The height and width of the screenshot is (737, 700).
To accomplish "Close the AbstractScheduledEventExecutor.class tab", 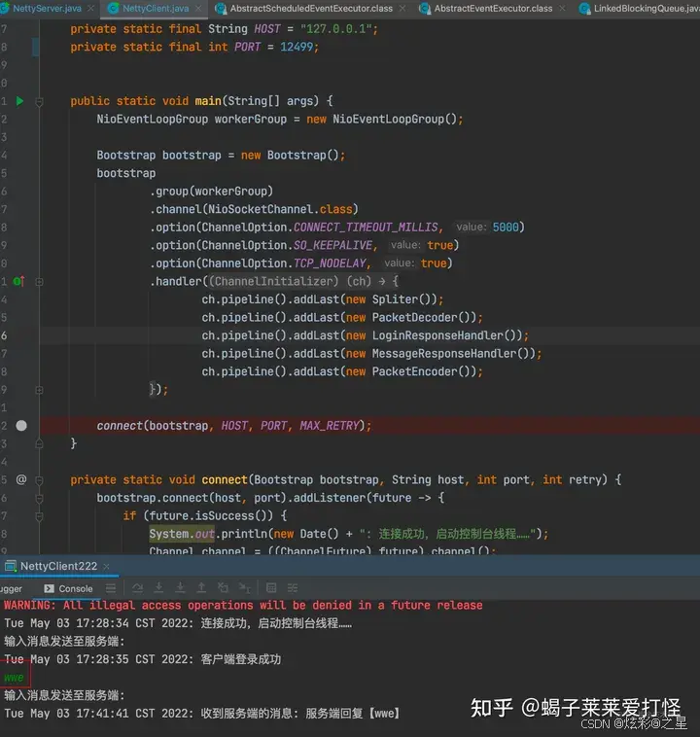I will point(402,9).
